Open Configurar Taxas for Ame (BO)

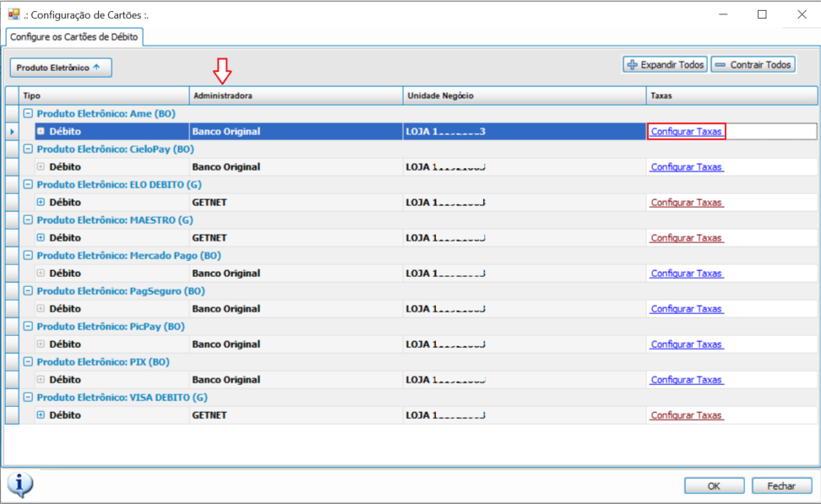click(x=687, y=132)
